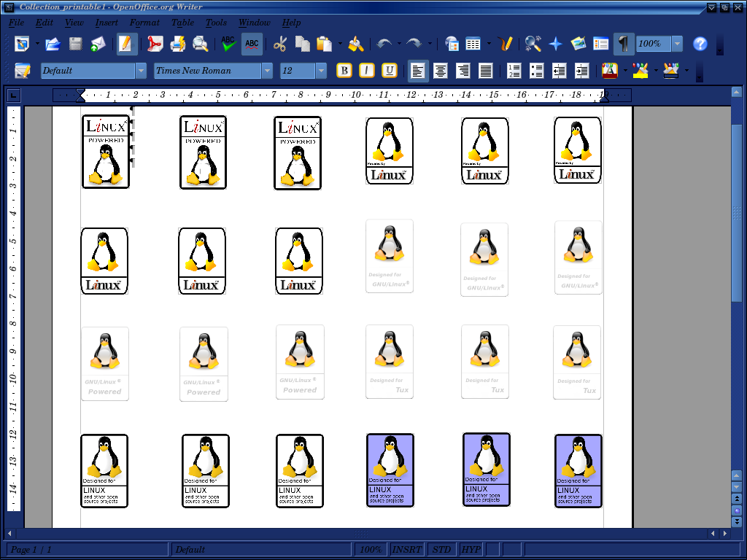Open OpenOffice.org Help question mark icon
This screenshot has width=747, height=560.
pyautogui.click(x=700, y=44)
